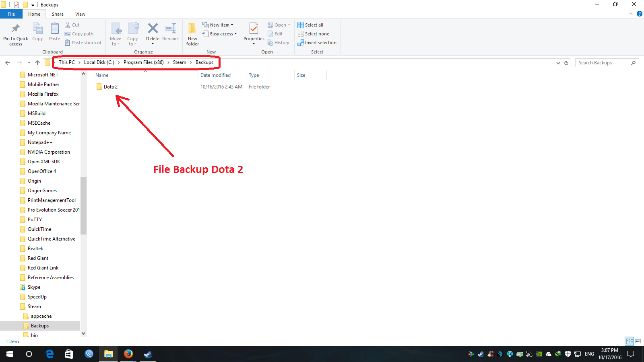Click the Rename icon
The width and height of the screenshot is (644, 362).
point(171,28)
